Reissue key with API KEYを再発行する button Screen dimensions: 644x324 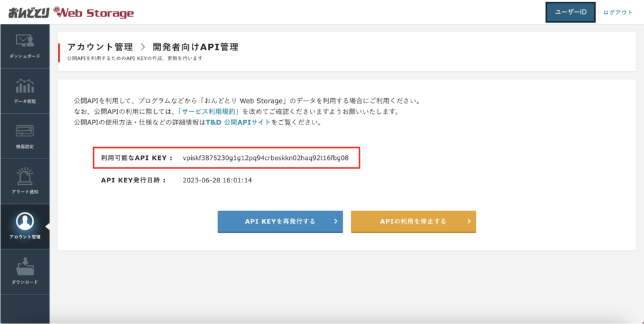(x=280, y=221)
